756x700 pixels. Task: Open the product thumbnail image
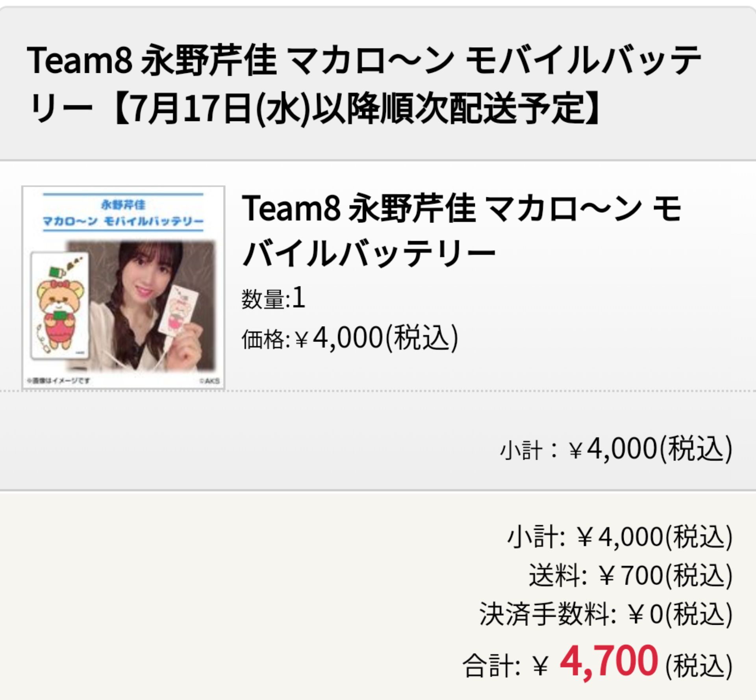tap(123, 287)
